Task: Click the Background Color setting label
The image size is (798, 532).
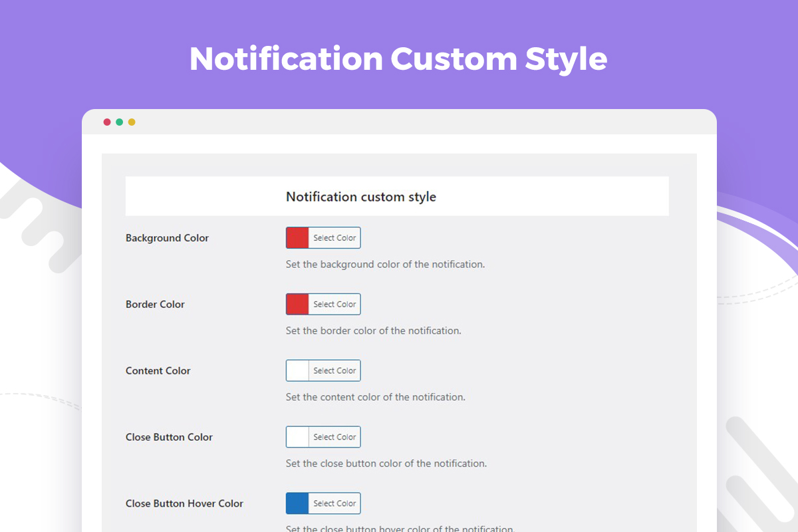Action: click(x=167, y=238)
